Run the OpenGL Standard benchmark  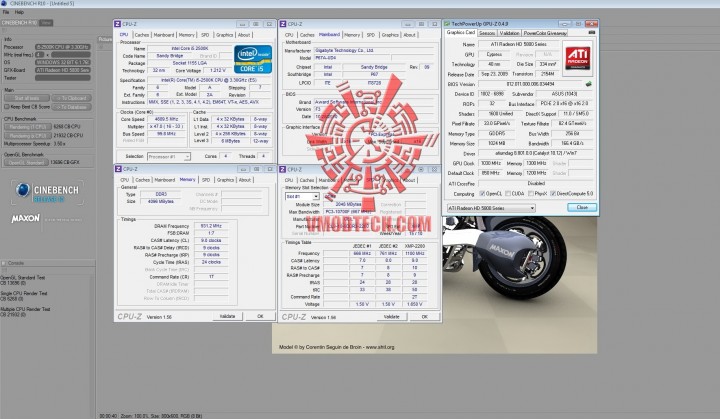26,162
